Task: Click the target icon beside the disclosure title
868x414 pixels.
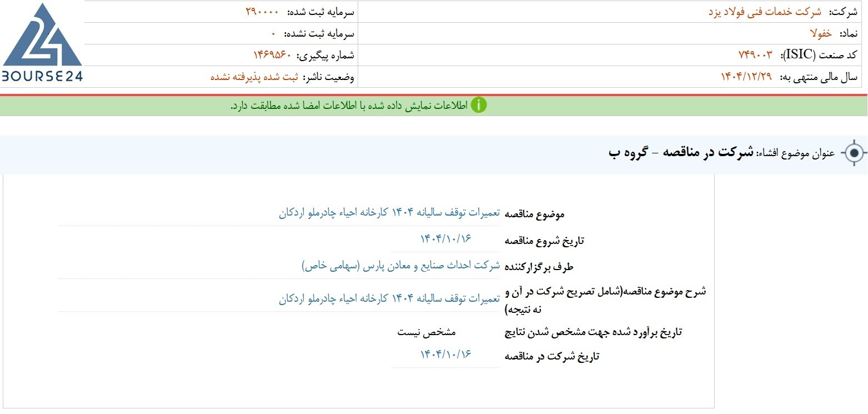Action: tap(854, 153)
